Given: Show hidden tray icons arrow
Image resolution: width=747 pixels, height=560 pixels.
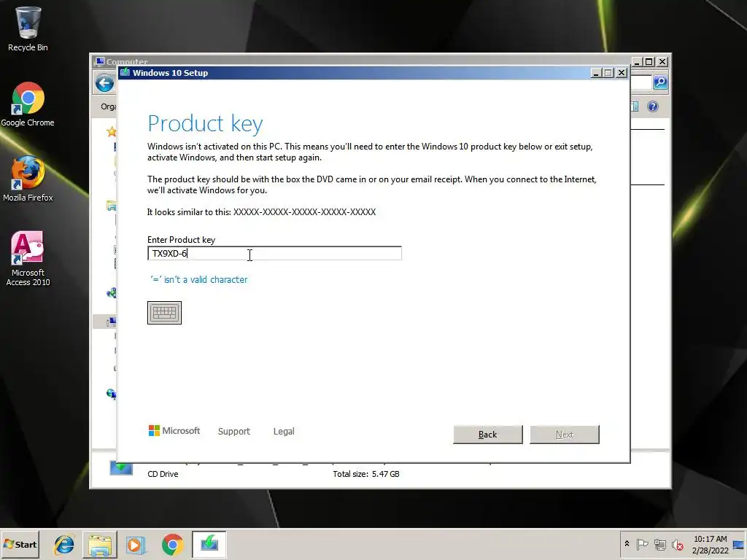Looking at the screenshot, I should coord(627,544).
